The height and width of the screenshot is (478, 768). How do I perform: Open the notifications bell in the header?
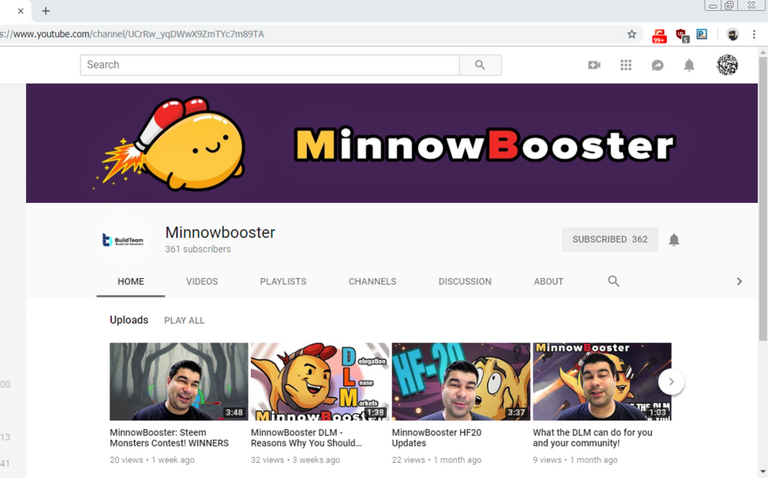(689, 65)
